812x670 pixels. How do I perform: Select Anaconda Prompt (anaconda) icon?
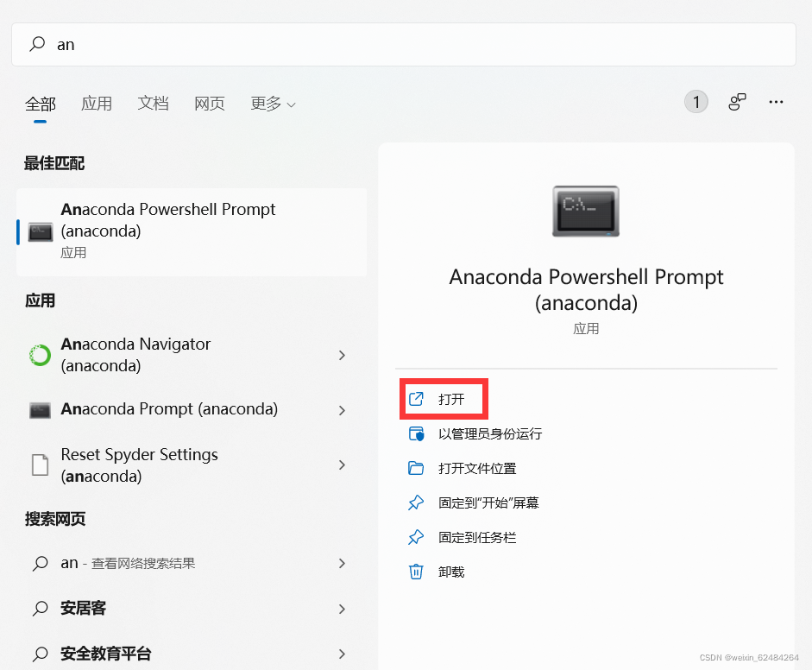pos(38,409)
